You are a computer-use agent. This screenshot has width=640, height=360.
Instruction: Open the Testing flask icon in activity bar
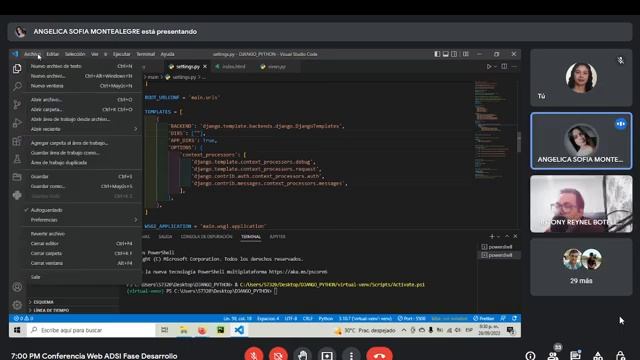(x=17, y=159)
